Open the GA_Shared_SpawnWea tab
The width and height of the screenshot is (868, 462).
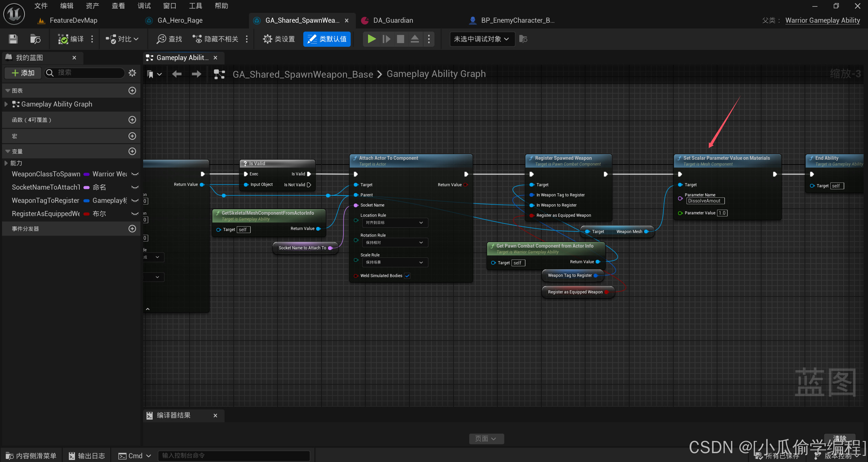point(298,20)
